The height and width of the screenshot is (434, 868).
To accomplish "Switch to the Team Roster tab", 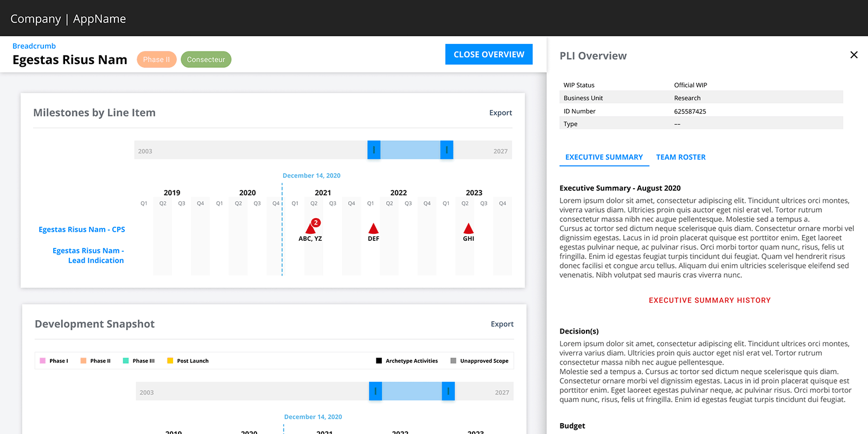I will [681, 157].
